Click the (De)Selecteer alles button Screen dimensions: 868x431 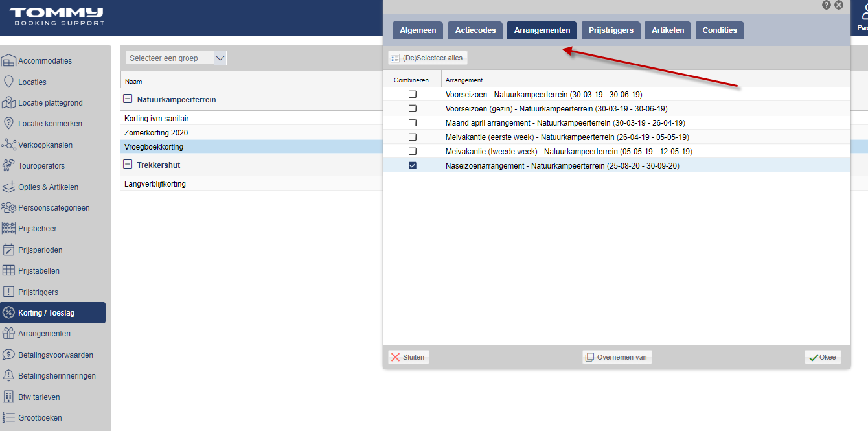point(428,58)
